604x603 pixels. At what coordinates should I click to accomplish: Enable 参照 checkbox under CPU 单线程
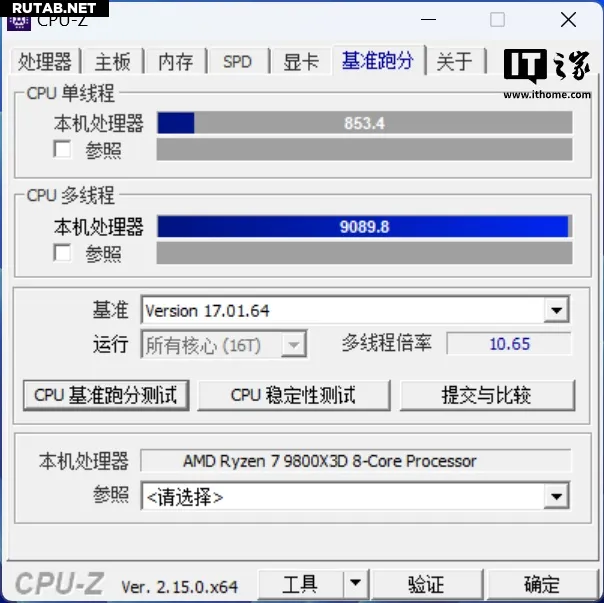coord(62,149)
